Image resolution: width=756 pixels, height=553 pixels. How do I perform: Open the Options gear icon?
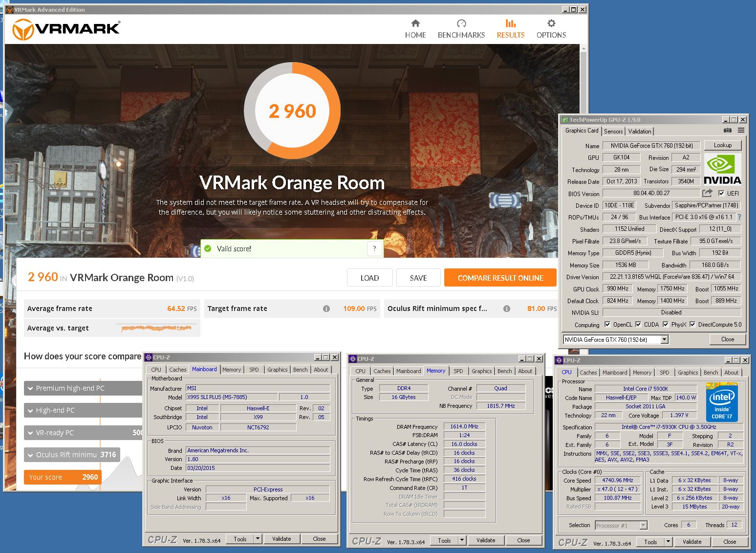tap(551, 23)
